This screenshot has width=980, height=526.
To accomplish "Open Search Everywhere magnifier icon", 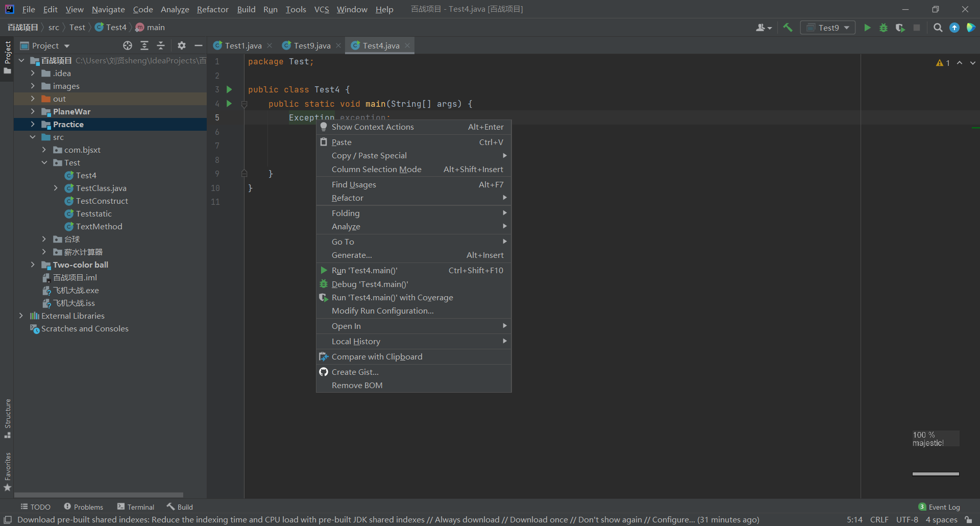I will pyautogui.click(x=938, y=28).
